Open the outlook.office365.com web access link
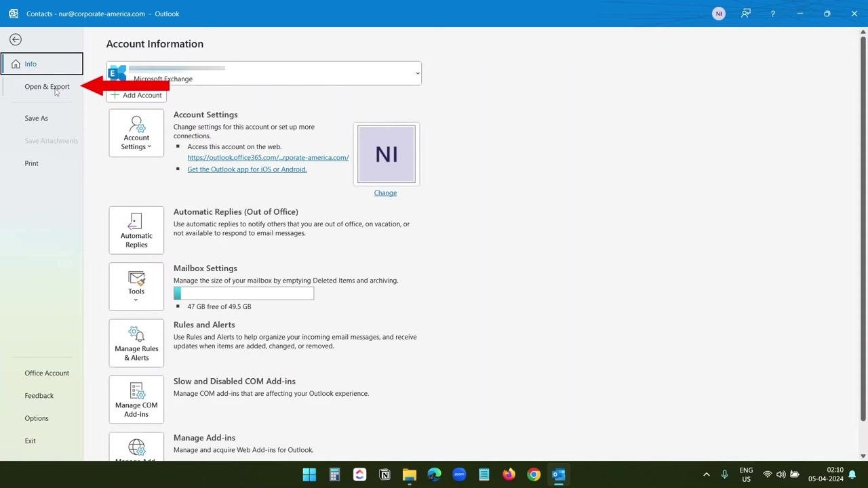Viewport: 868px width, 488px height. (x=268, y=157)
